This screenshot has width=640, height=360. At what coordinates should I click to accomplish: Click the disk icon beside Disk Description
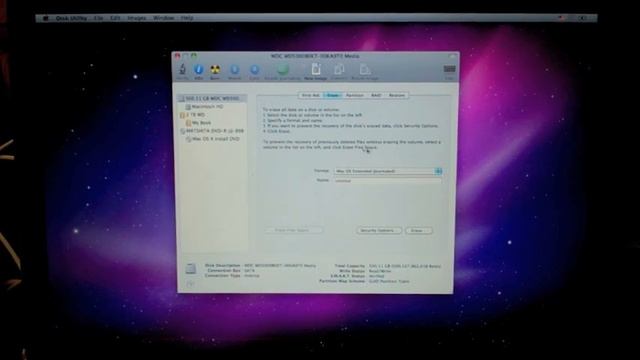pos(191,269)
